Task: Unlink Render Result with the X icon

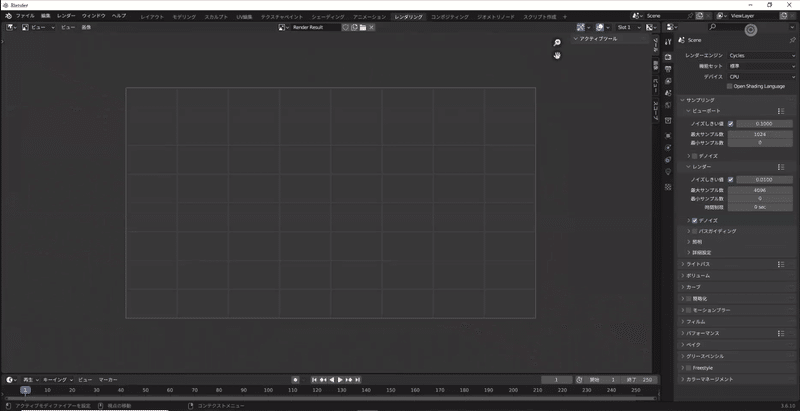Action: pyautogui.click(x=371, y=27)
